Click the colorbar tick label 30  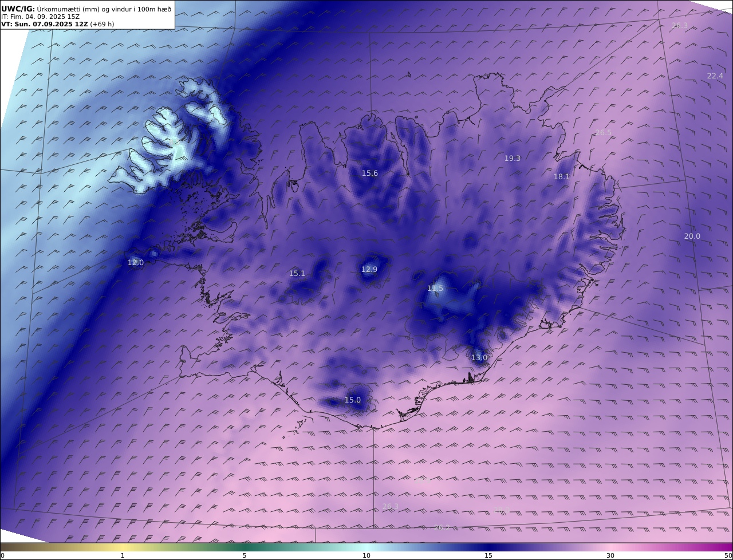coord(610,555)
